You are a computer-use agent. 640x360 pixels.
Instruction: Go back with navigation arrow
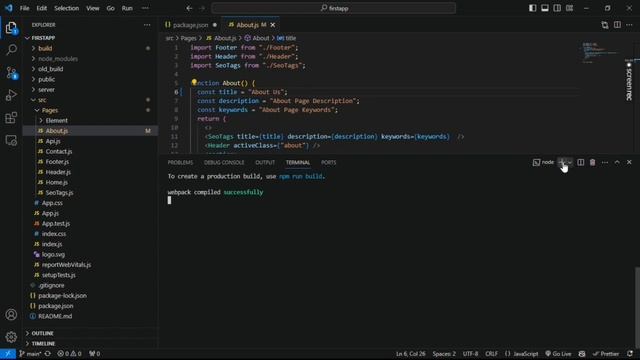pos(189,8)
